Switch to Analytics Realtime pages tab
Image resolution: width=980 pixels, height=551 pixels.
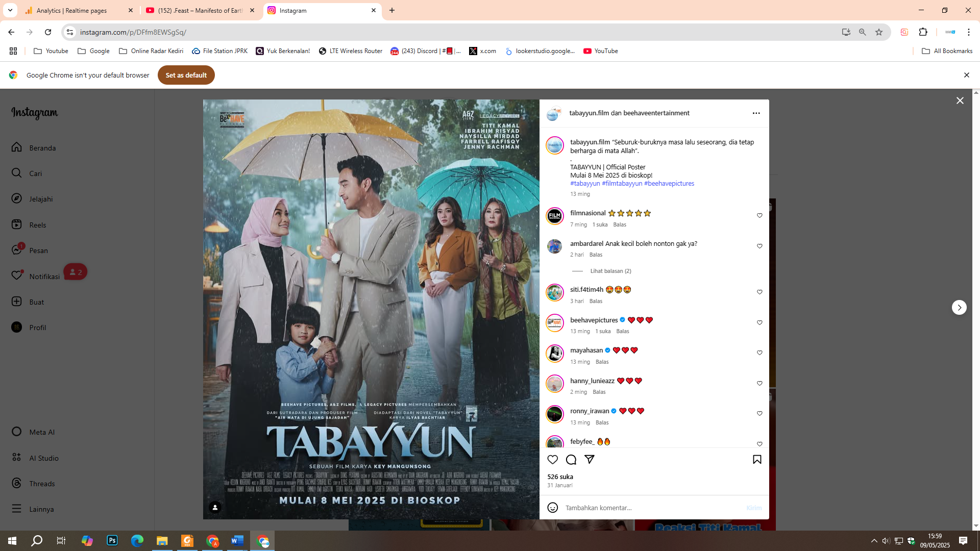point(79,10)
